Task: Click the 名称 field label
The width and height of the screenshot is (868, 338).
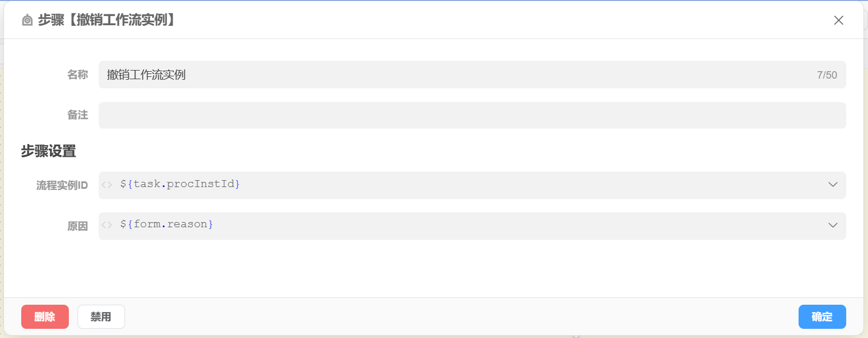Action: pyautogui.click(x=77, y=75)
